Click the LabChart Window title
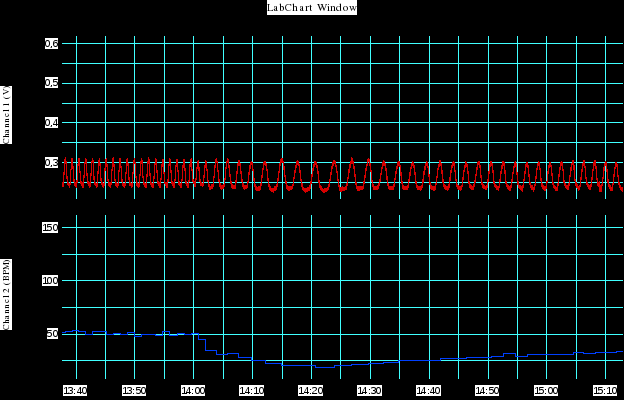The width and height of the screenshot is (624, 400). pos(312,8)
